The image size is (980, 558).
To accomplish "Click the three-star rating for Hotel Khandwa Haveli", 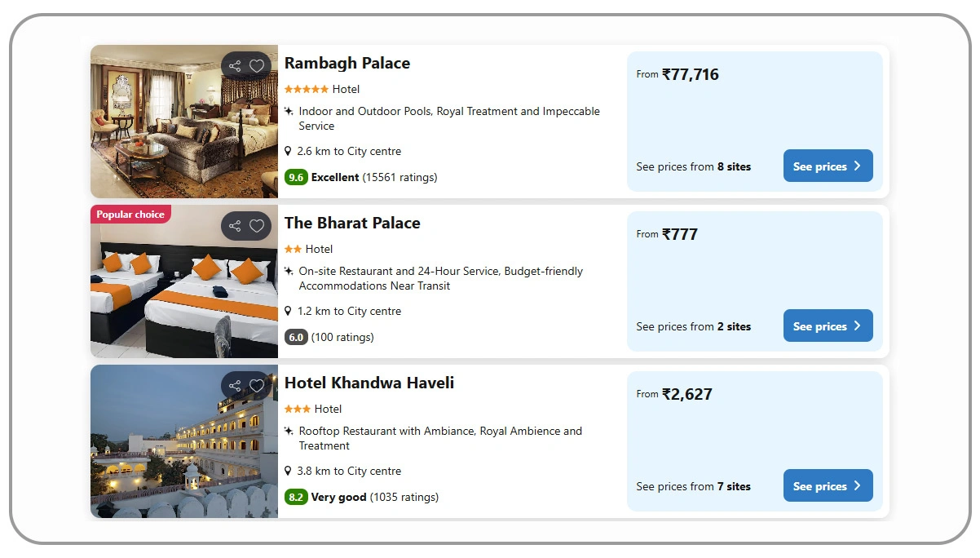I will tap(296, 408).
